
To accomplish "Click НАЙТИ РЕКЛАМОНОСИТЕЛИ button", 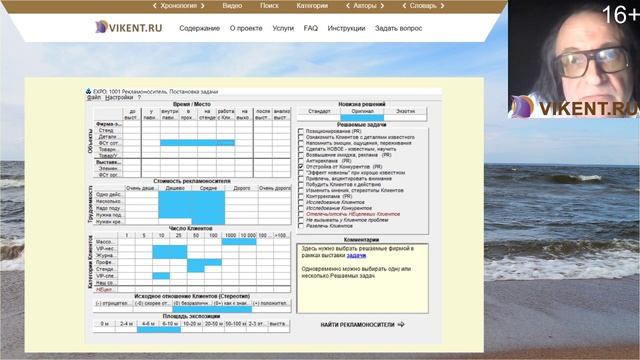I will pos(362,324).
